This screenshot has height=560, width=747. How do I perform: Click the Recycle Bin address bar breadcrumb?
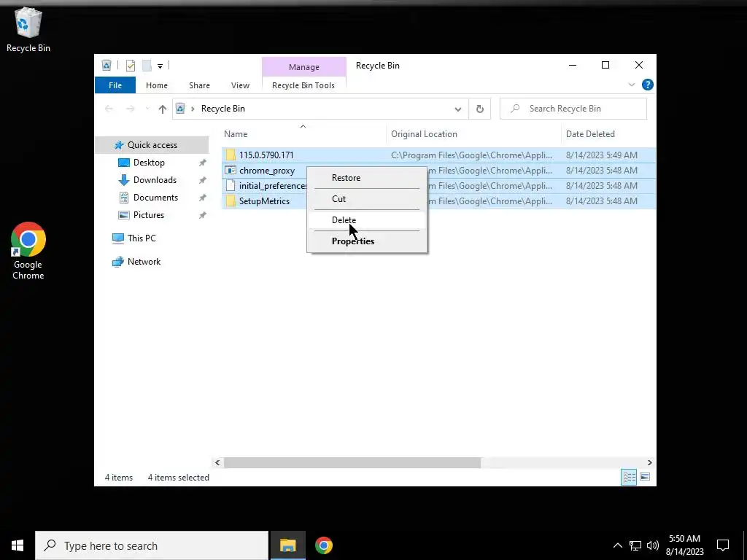point(223,109)
